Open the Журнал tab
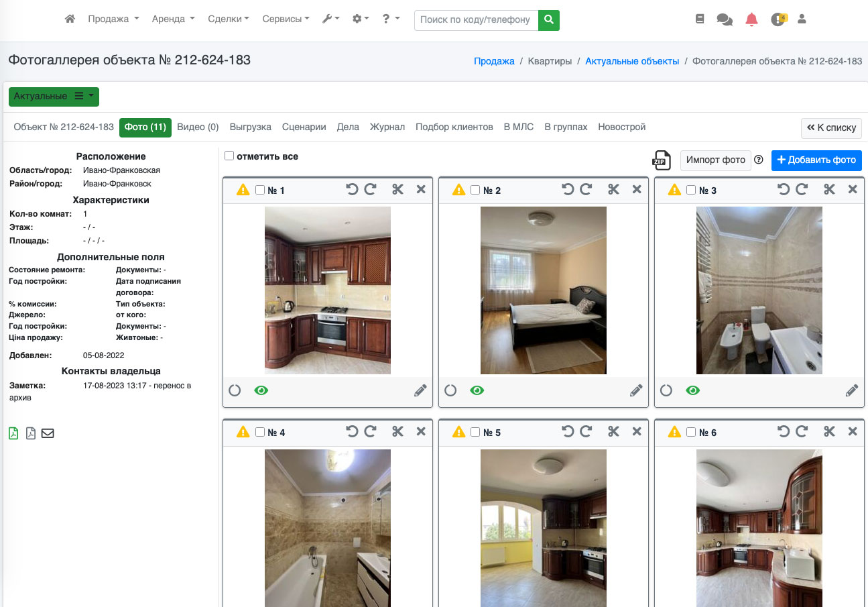The width and height of the screenshot is (868, 607). coord(387,127)
